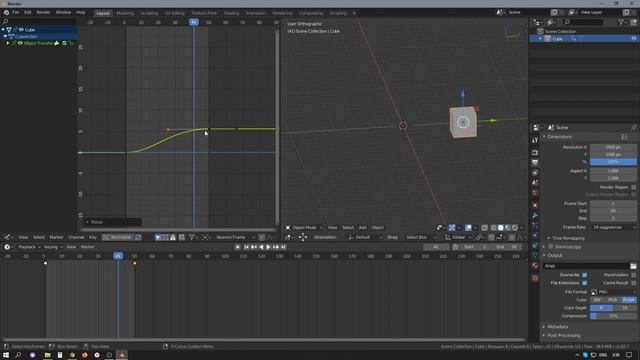Viewport: 640px width, 360px height.
Task: Open the Render properties tab icon
Action: click(x=535, y=152)
